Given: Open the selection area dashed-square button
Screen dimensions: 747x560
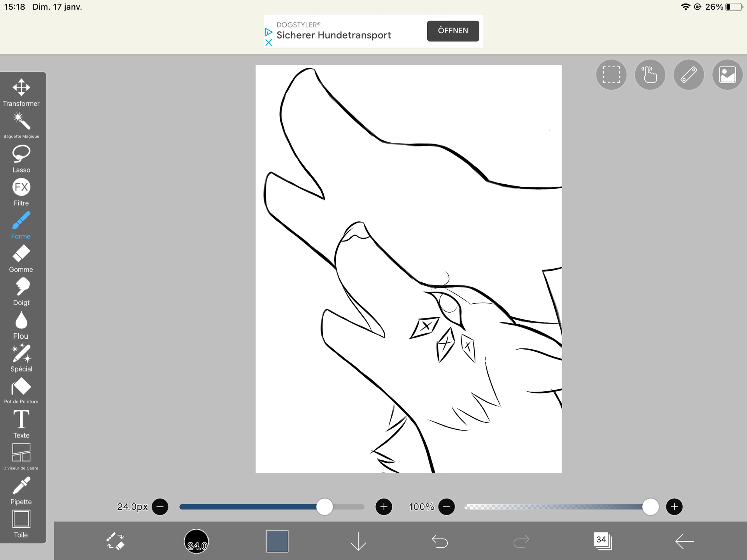Looking at the screenshot, I should (611, 75).
